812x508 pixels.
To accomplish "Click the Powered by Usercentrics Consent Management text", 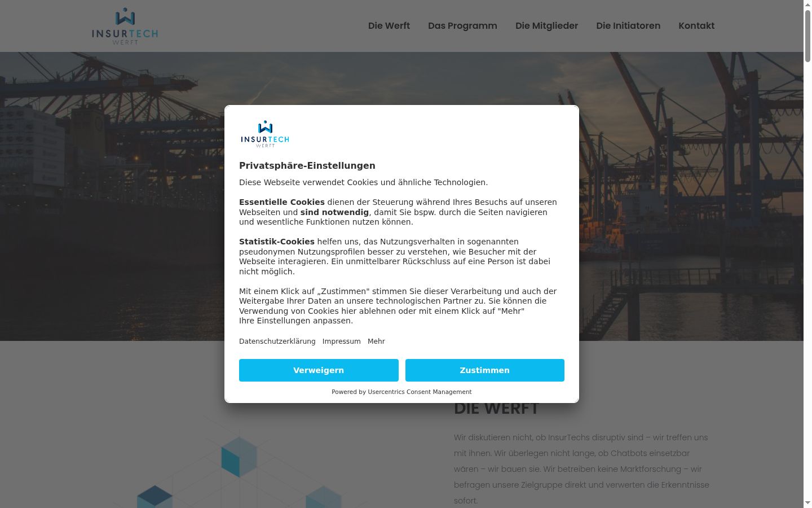I will [x=401, y=392].
